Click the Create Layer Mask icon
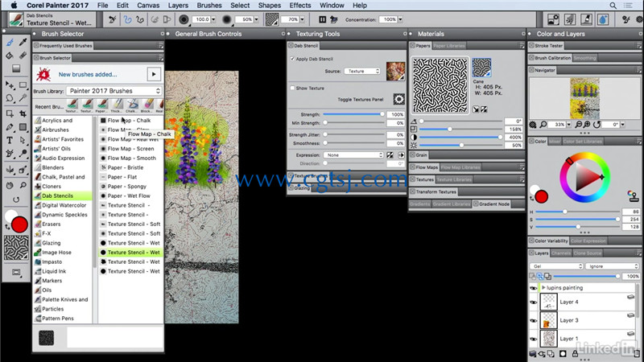The height and width of the screenshot is (362, 644). [x=563, y=353]
